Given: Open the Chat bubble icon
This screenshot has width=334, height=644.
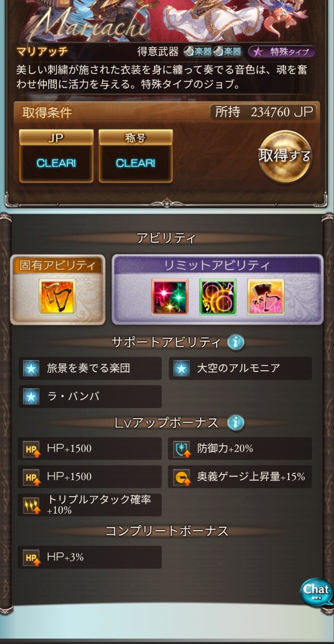Looking at the screenshot, I should (x=316, y=593).
